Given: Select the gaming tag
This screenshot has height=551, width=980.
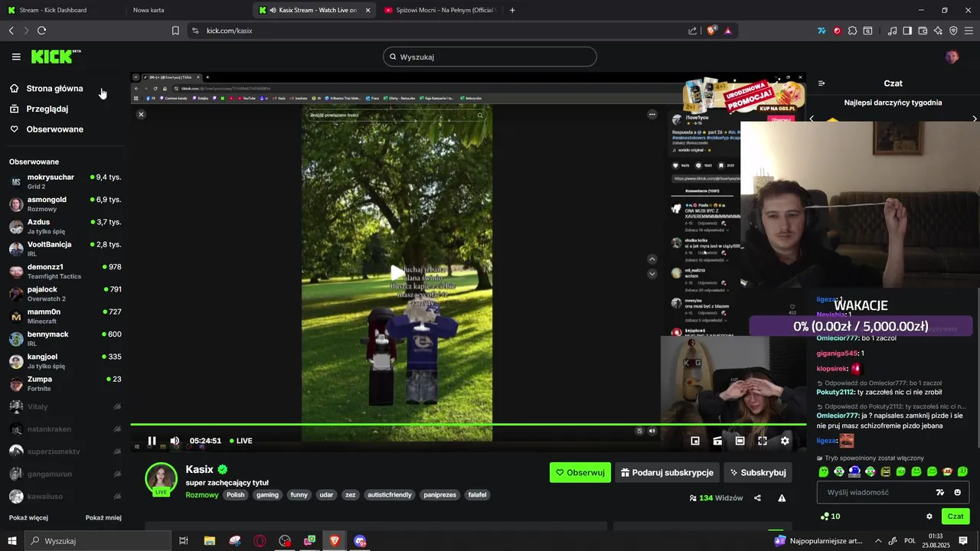Looking at the screenshot, I should tap(267, 495).
